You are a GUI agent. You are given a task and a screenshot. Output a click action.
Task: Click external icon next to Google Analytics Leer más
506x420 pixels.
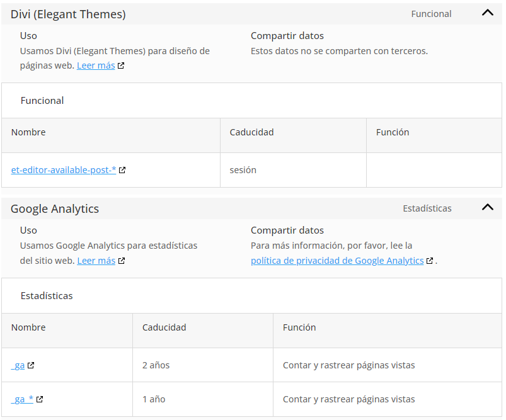coord(122,261)
